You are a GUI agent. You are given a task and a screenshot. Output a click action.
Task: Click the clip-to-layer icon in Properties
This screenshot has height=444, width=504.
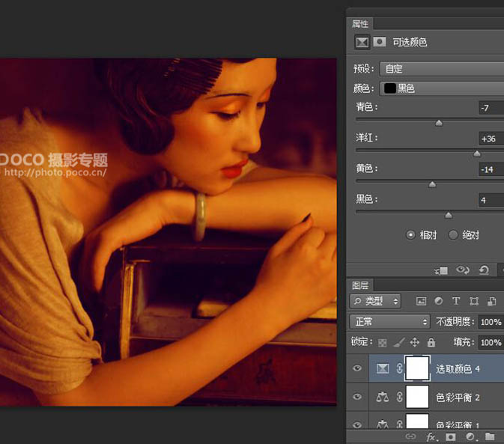[441, 270]
